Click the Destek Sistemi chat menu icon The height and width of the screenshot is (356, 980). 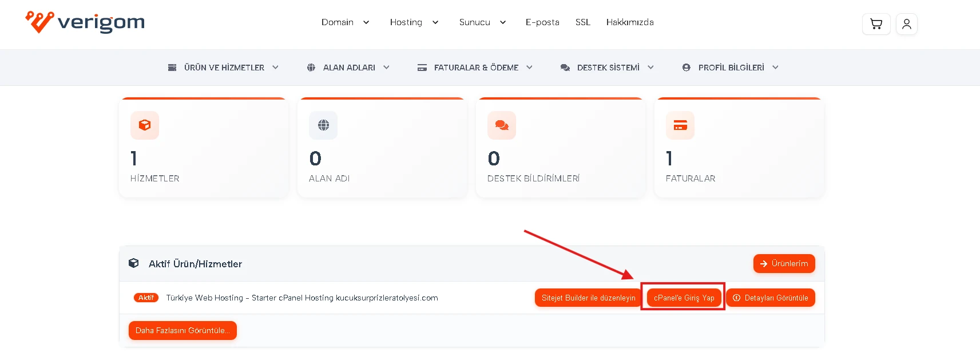[x=565, y=68]
